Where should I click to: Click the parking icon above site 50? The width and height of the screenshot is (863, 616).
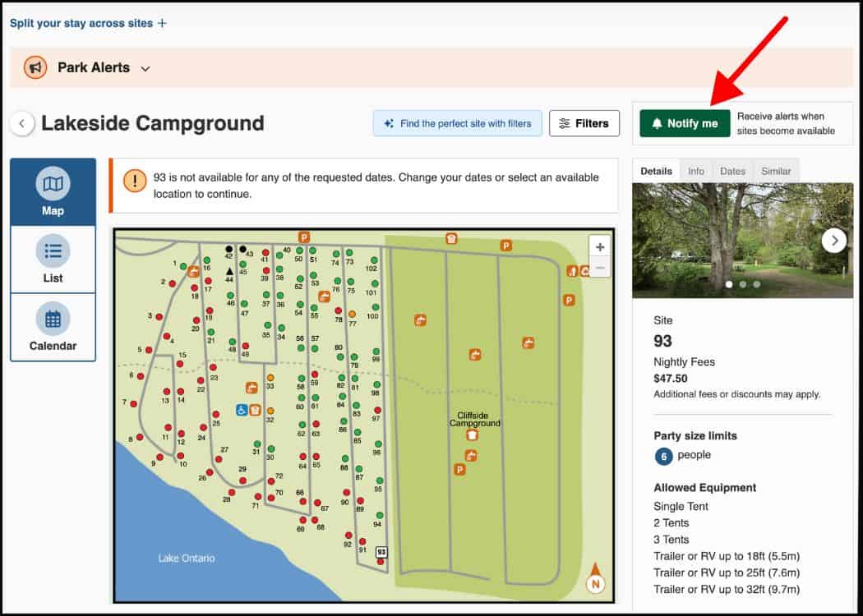coord(304,237)
